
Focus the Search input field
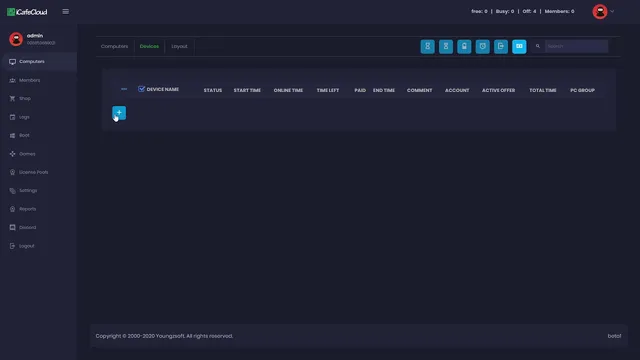[576, 46]
